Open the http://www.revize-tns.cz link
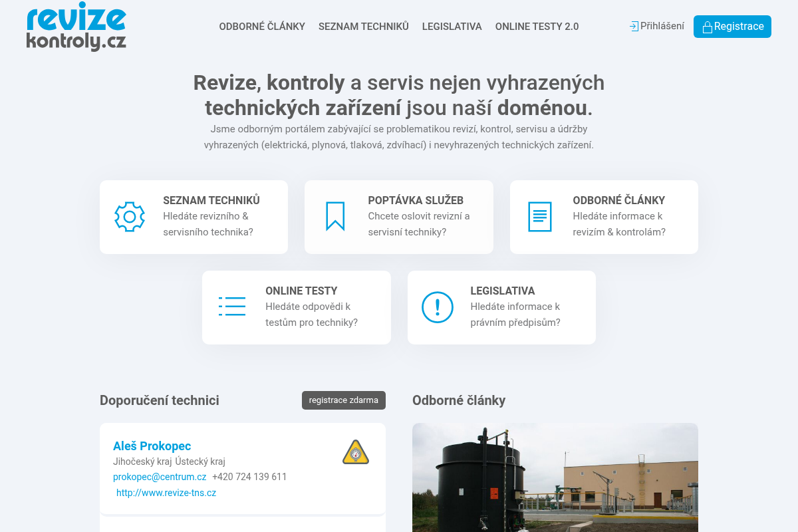Screen dimensions: 798x532 pos(166,493)
